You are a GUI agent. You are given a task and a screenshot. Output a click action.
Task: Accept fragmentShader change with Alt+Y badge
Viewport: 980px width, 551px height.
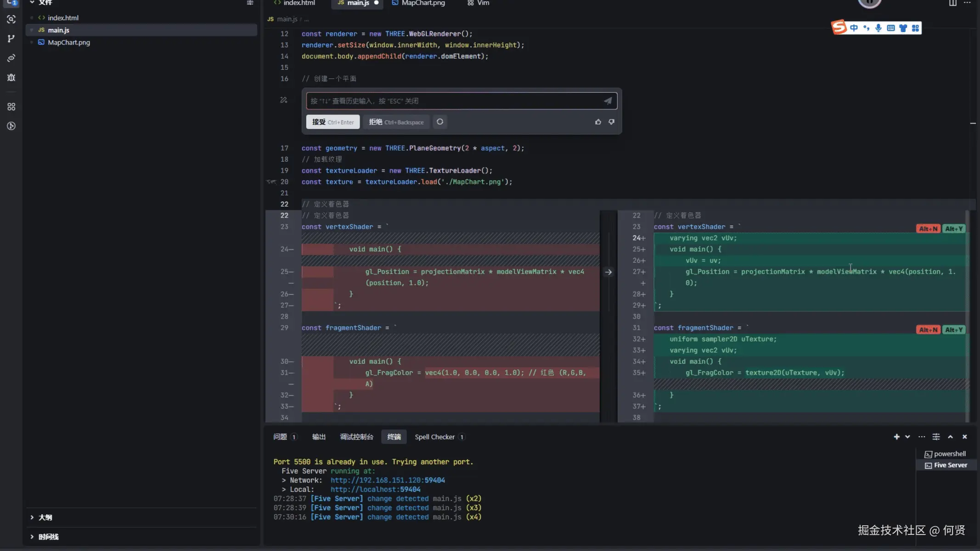click(x=954, y=330)
